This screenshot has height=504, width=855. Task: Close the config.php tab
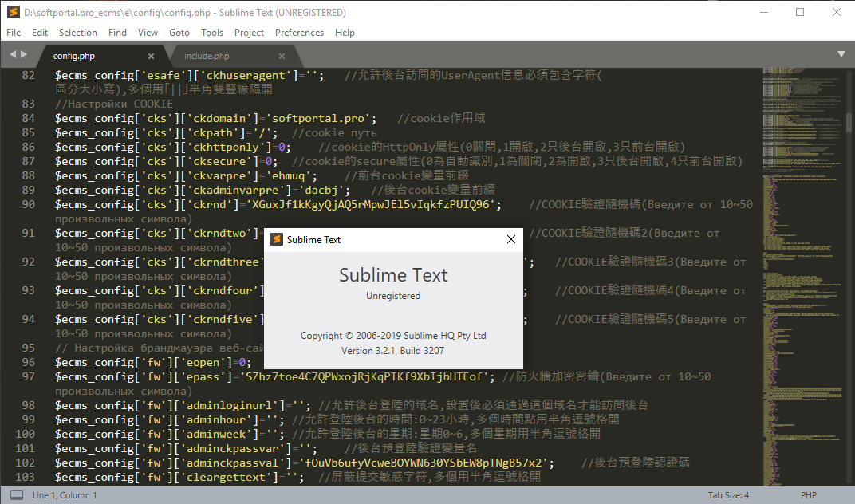[x=151, y=56]
